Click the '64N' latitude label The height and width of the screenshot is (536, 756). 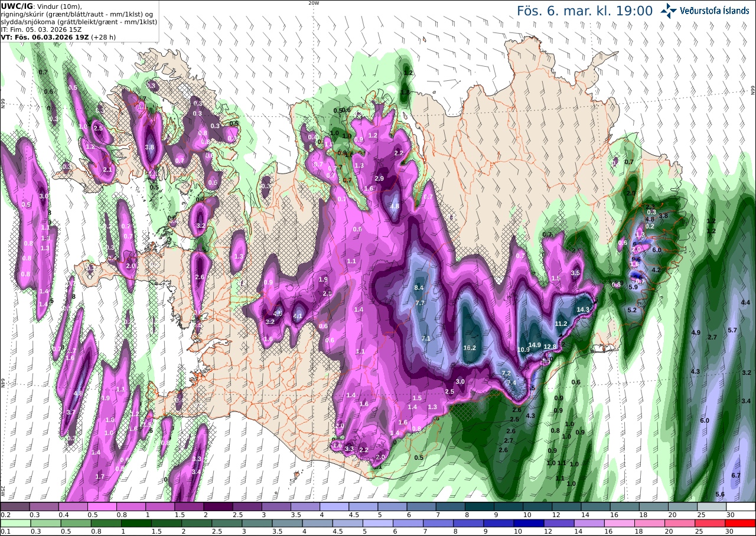[3, 384]
